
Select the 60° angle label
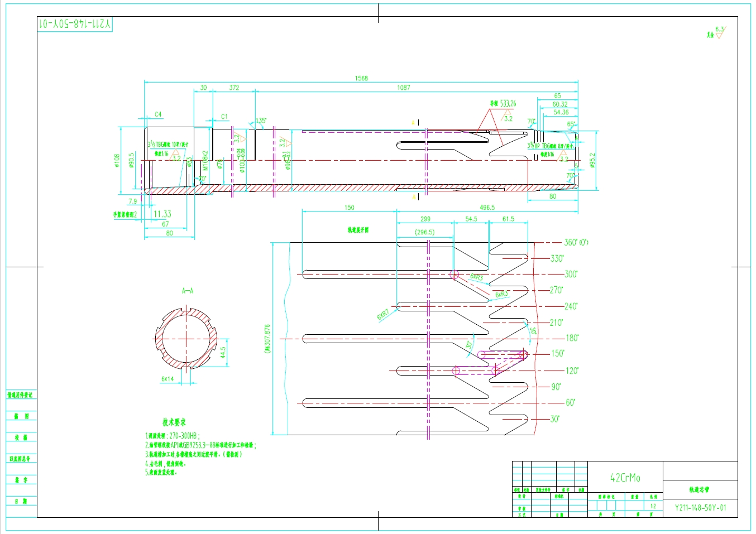[570, 402]
